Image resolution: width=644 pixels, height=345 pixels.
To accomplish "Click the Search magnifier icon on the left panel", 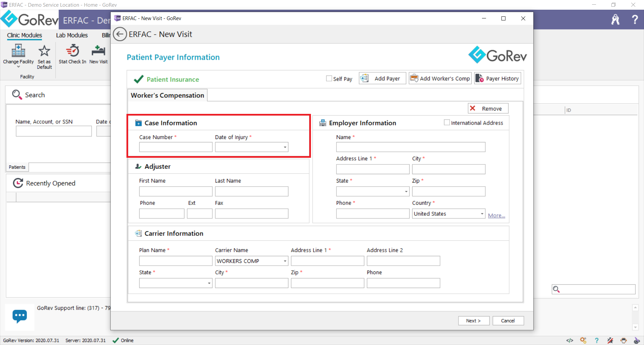I will click(17, 95).
